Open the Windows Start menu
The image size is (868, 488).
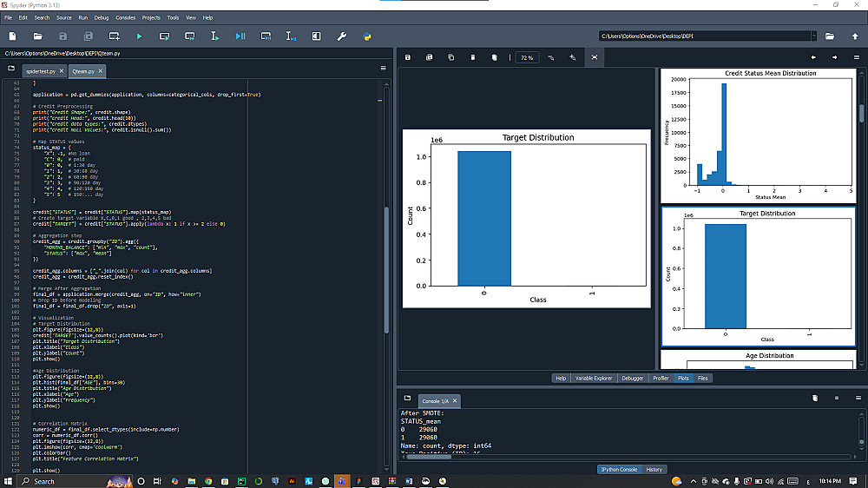9,481
